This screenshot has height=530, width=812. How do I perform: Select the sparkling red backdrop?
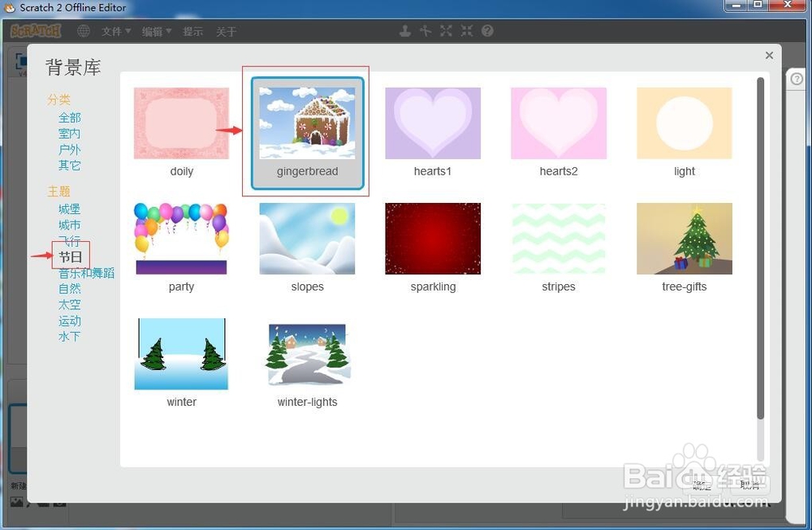(433, 239)
